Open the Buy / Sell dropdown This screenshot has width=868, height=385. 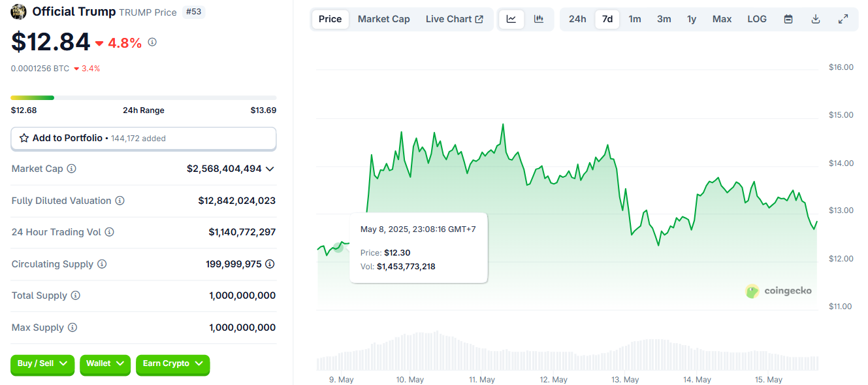42,364
